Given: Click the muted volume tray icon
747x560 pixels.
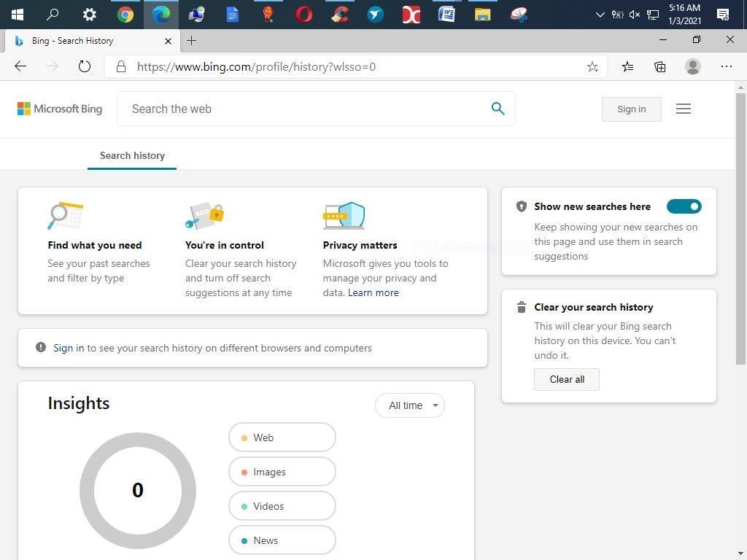Looking at the screenshot, I should tap(635, 15).
